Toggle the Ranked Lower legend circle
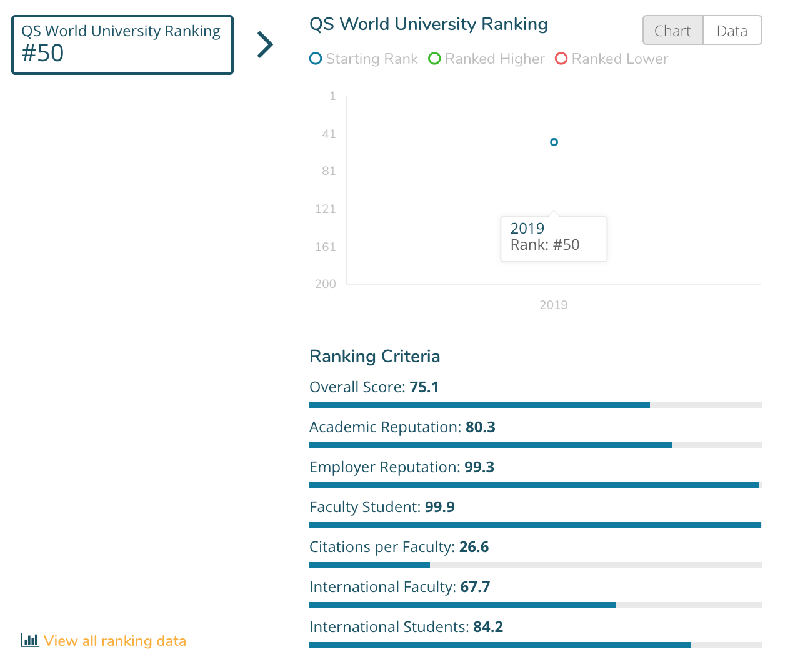 561,59
